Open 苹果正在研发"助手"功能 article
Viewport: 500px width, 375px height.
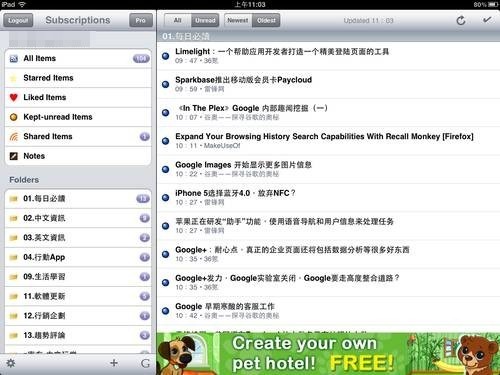pos(328,226)
